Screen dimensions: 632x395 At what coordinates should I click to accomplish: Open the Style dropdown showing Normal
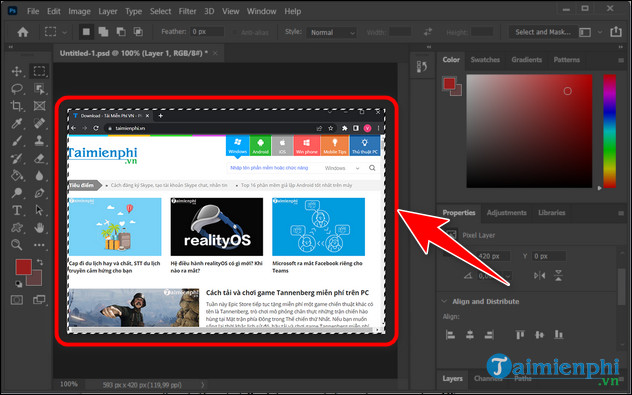332,32
